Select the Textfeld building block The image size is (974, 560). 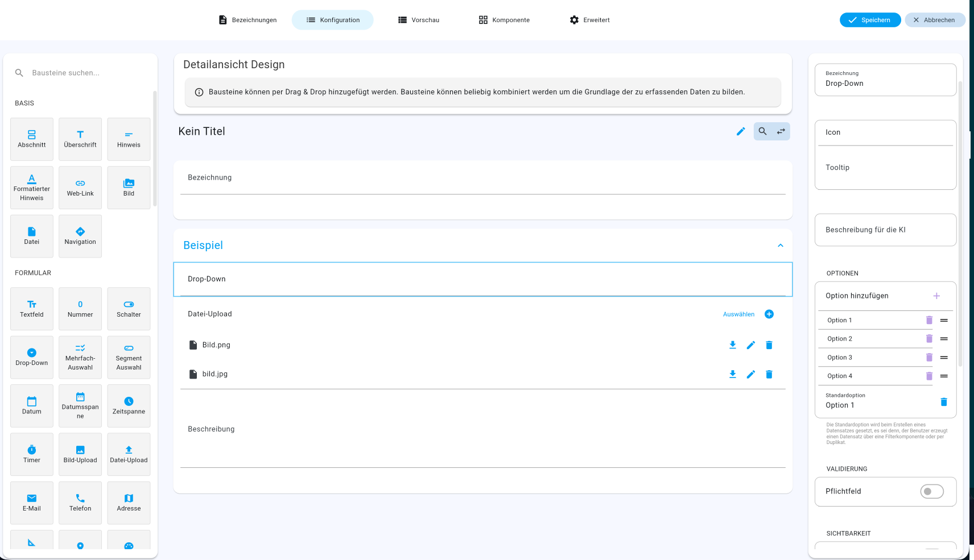tap(32, 309)
